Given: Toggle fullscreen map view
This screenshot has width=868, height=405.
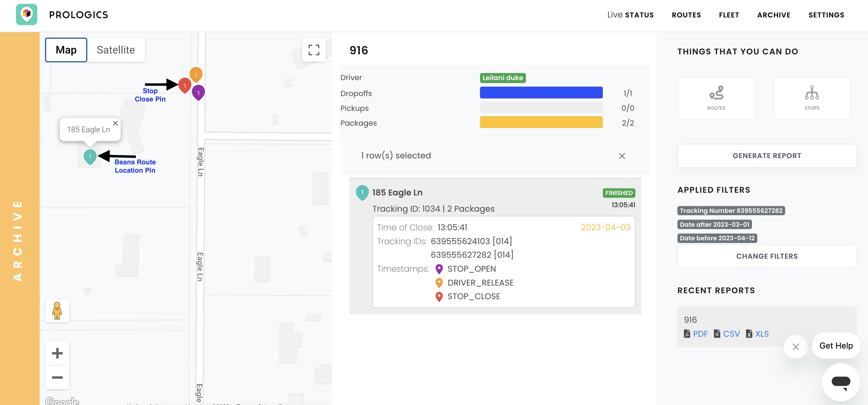Looking at the screenshot, I should pos(313,50).
